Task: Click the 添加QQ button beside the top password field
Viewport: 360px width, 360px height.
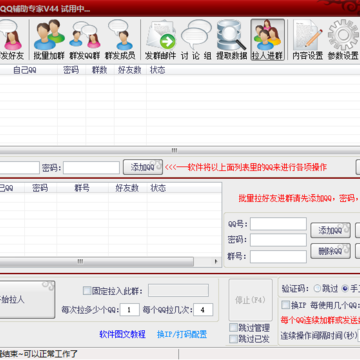Action: 143,167
